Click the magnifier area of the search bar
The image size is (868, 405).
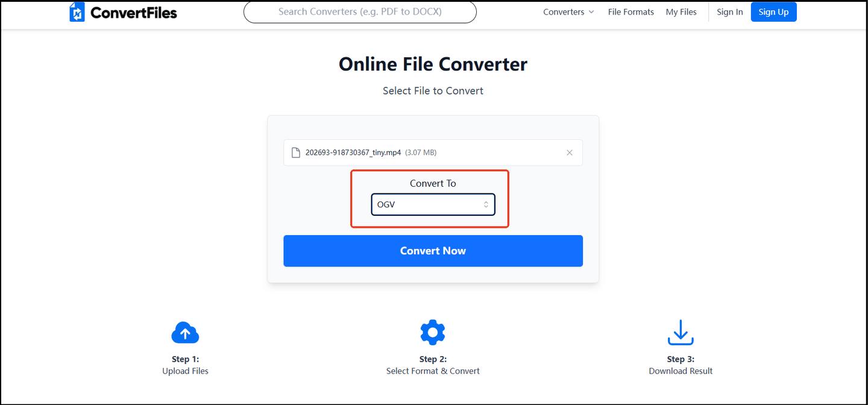tap(260, 11)
